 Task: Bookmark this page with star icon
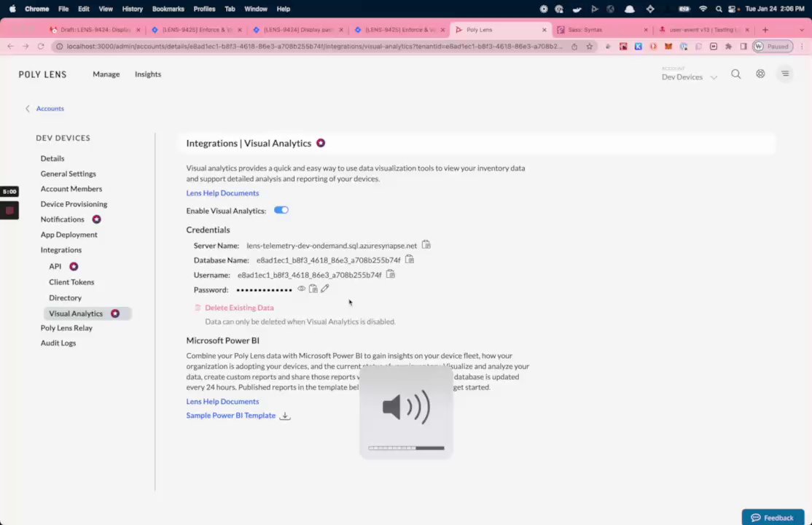pos(590,46)
